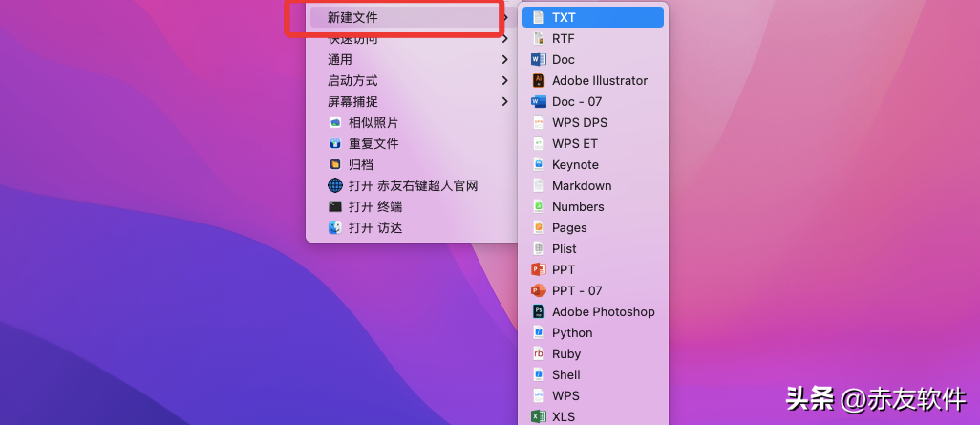Select the XLS label

564,416
